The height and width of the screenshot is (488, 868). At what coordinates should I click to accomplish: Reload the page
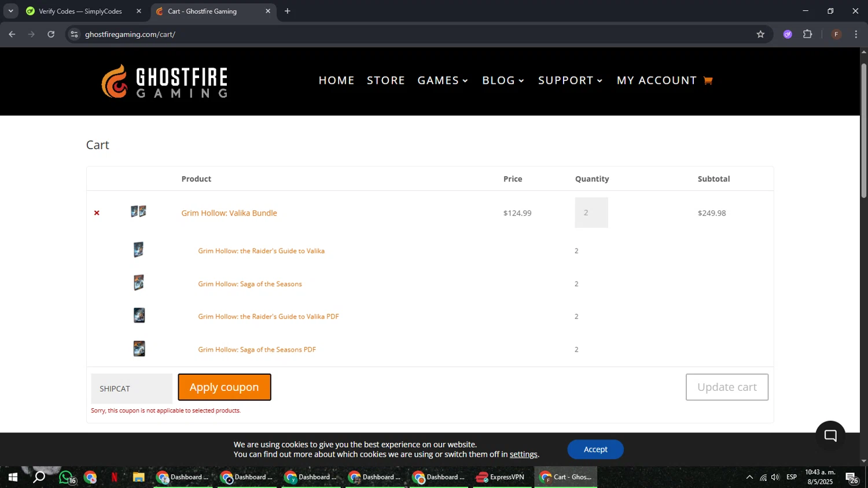(x=51, y=34)
